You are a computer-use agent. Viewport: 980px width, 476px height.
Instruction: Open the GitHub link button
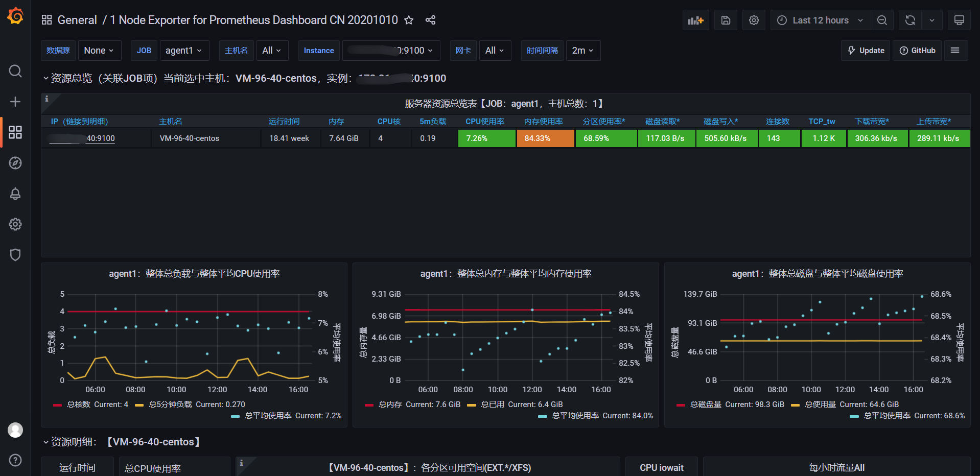point(917,51)
